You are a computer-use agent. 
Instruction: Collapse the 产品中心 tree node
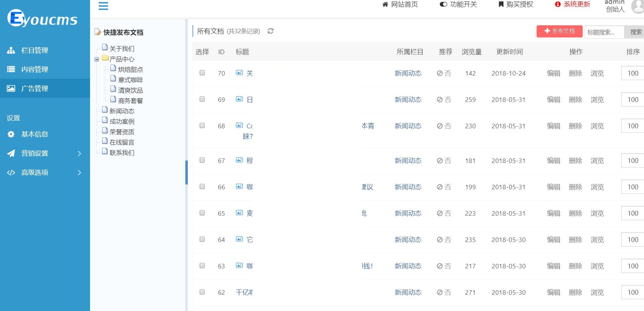97,59
